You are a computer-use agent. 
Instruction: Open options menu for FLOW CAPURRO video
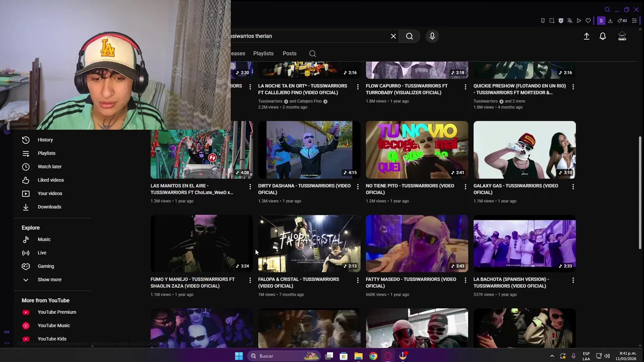click(465, 86)
